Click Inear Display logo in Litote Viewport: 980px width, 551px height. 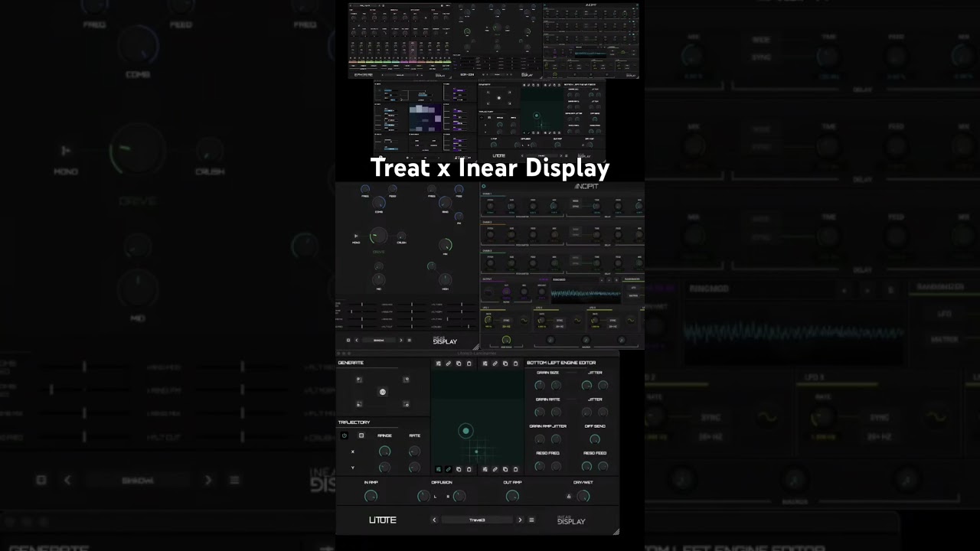571,520
